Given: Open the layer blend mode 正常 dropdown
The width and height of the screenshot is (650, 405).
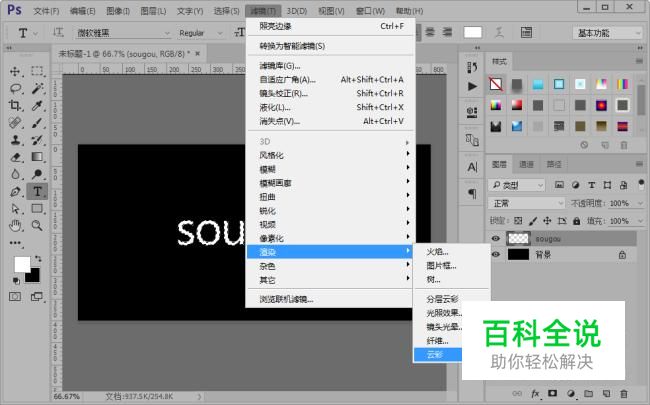Looking at the screenshot, I should (526, 203).
